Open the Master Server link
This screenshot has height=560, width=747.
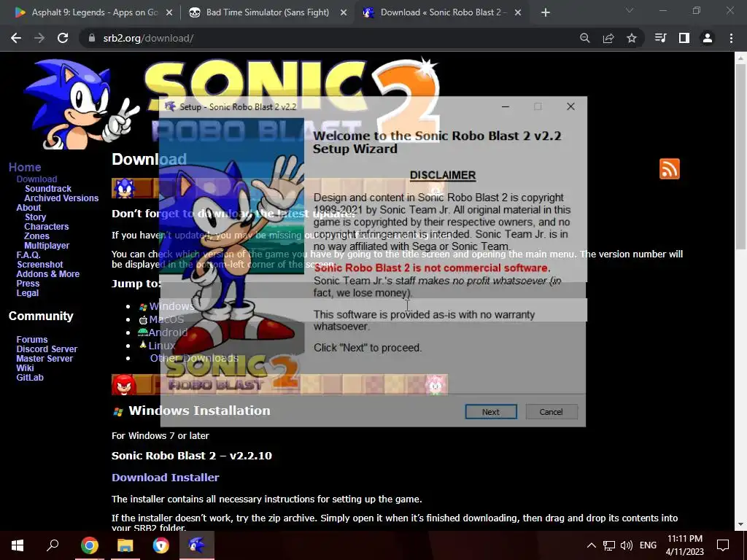pos(44,359)
